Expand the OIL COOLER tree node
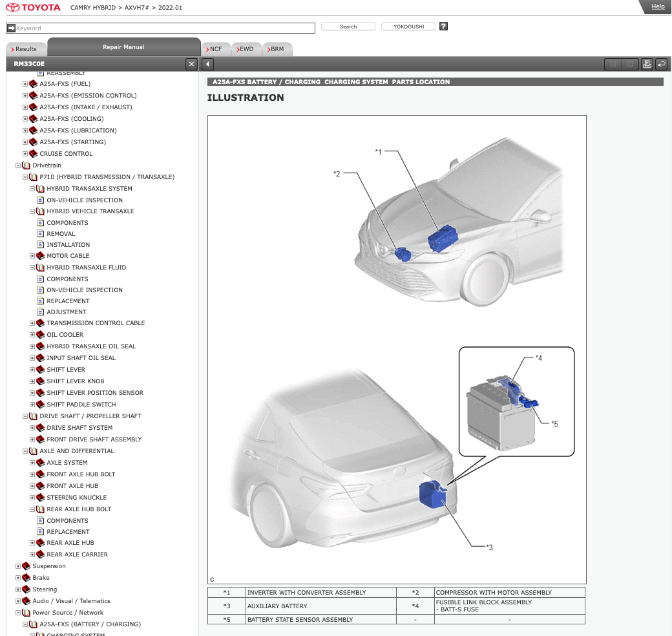Viewport: 672px width, 636px height. [32, 335]
